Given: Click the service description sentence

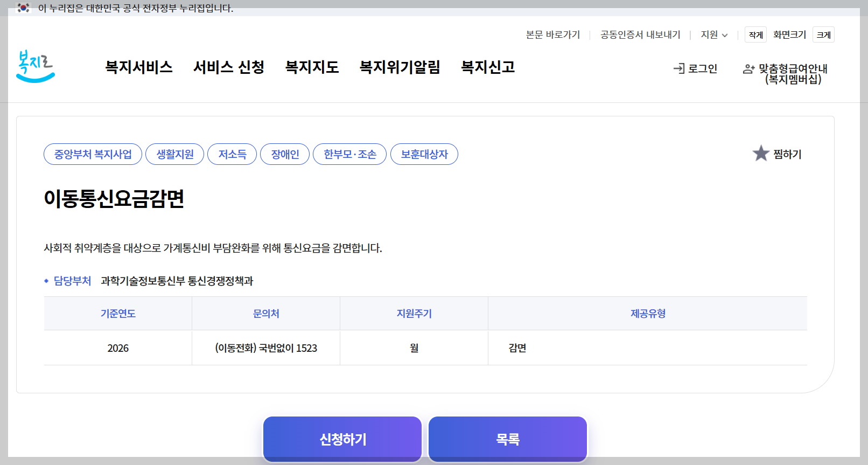Looking at the screenshot, I should pos(213,248).
